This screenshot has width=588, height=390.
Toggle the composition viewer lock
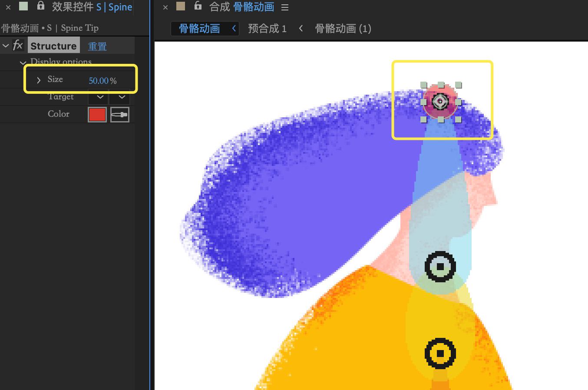click(x=198, y=6)
